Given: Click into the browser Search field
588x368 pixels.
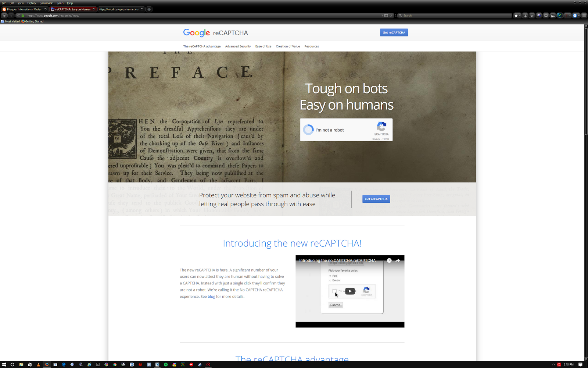Looking at the screenshot, I should tap(455, 15).
